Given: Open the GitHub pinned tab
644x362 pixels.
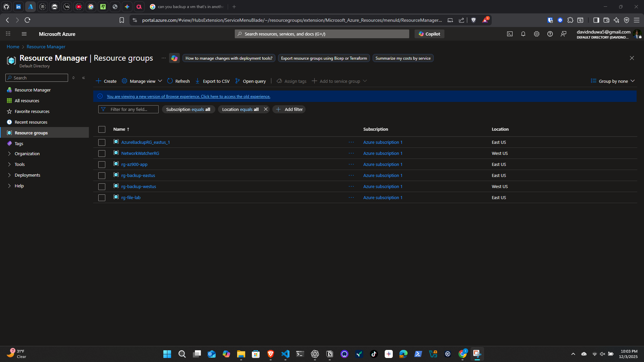Looking at the screenshot, I should click(6, 7).
